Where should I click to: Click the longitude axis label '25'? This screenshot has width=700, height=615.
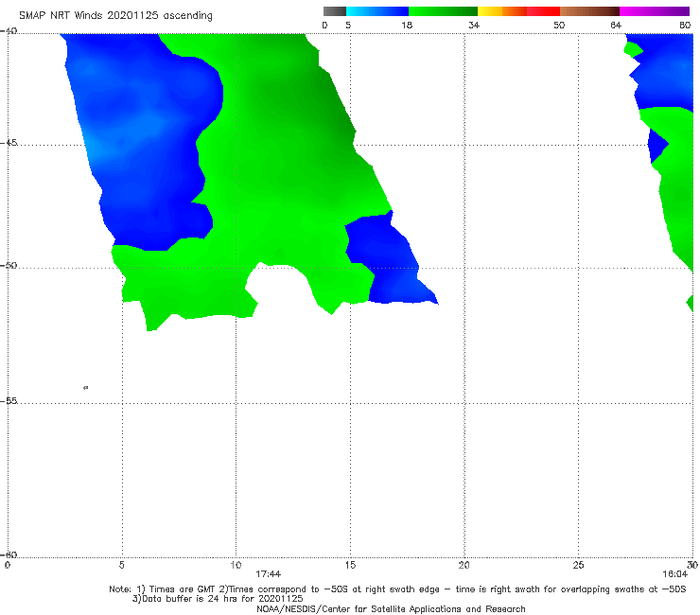(x=578, y=565)
